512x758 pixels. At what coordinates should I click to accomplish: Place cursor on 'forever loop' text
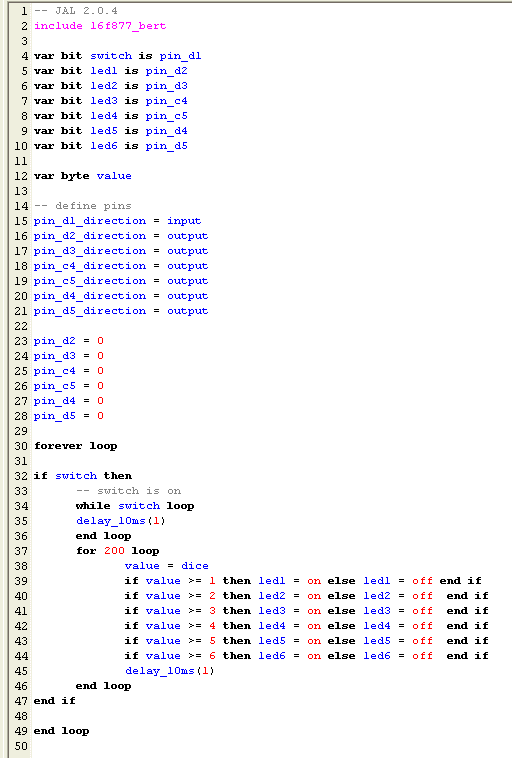(75, 446)
